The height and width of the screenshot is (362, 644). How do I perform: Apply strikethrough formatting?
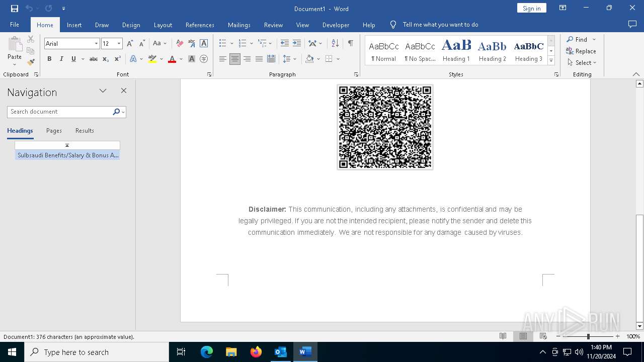click(x=94, y=59)
